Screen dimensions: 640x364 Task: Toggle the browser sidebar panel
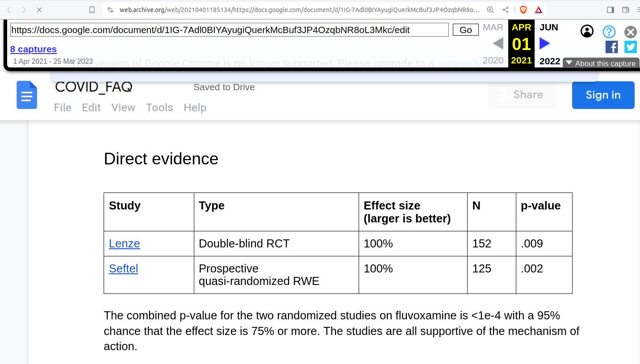[611, 10]
